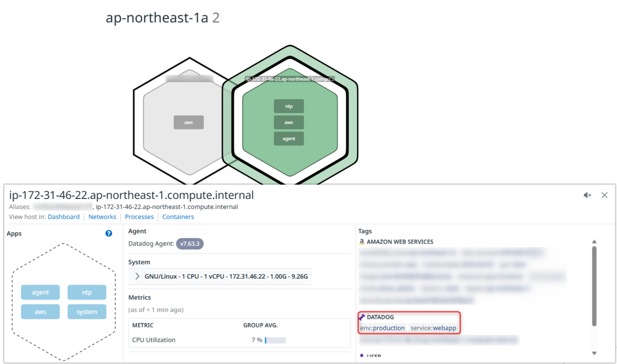Open the Containers view link
Screen dimensions: 617x364
click(x=178, y=217)
